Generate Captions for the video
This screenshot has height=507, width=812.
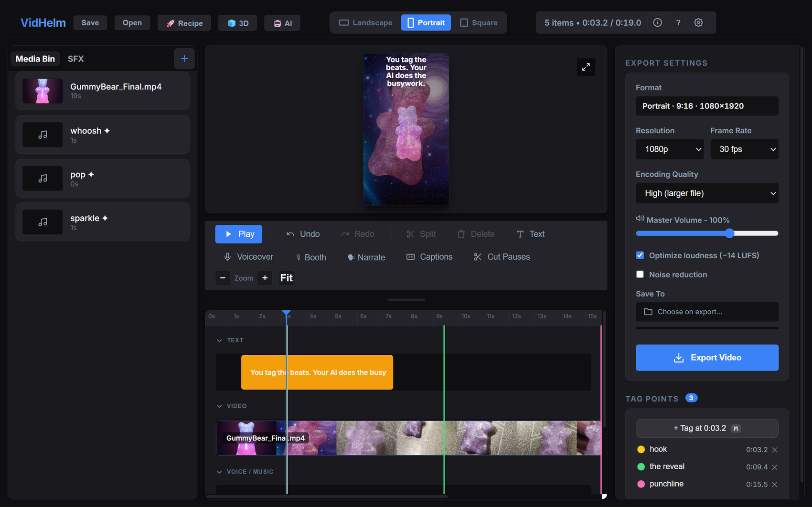tap(429, 257)
